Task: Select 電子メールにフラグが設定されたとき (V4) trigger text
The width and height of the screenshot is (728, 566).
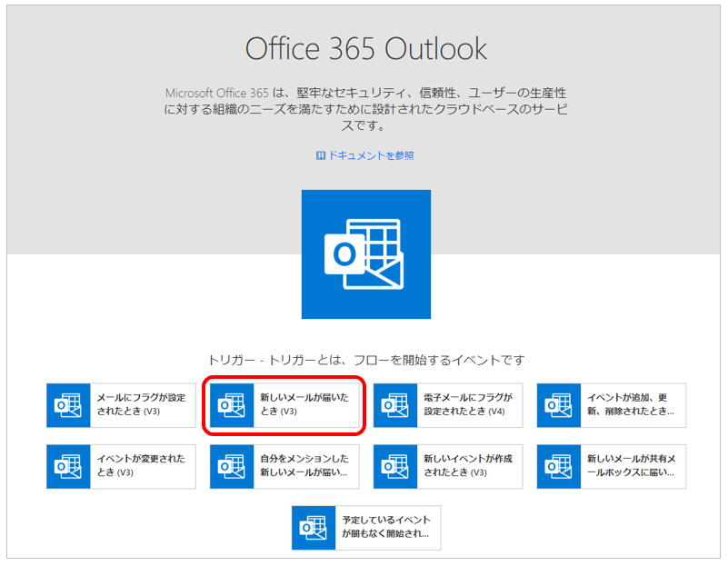Action: coord(468,404)
